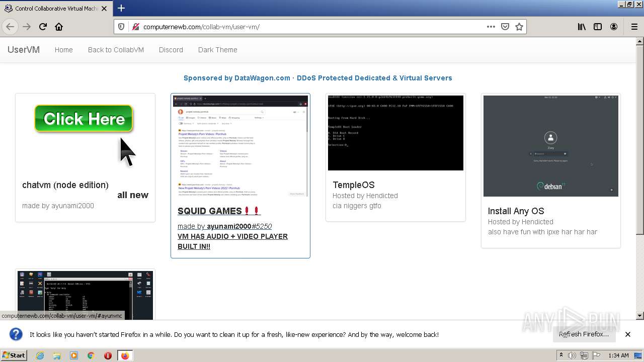Go back to the previous page
Viewport: 644px width, 362px height.
click(x=10, y=27)
